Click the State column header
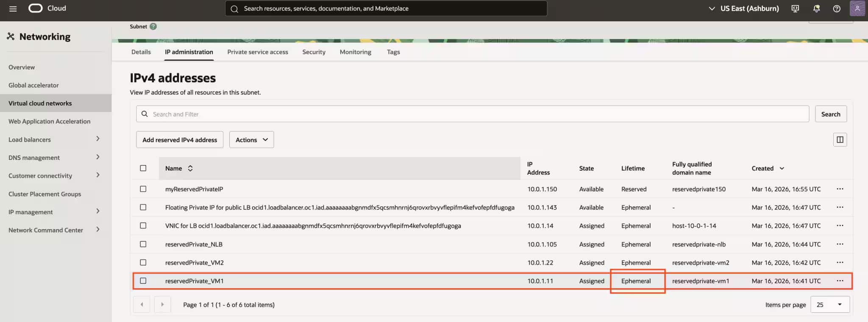This screenshot has height=322, width=868. pyautogui.click(x=586, y=168)
